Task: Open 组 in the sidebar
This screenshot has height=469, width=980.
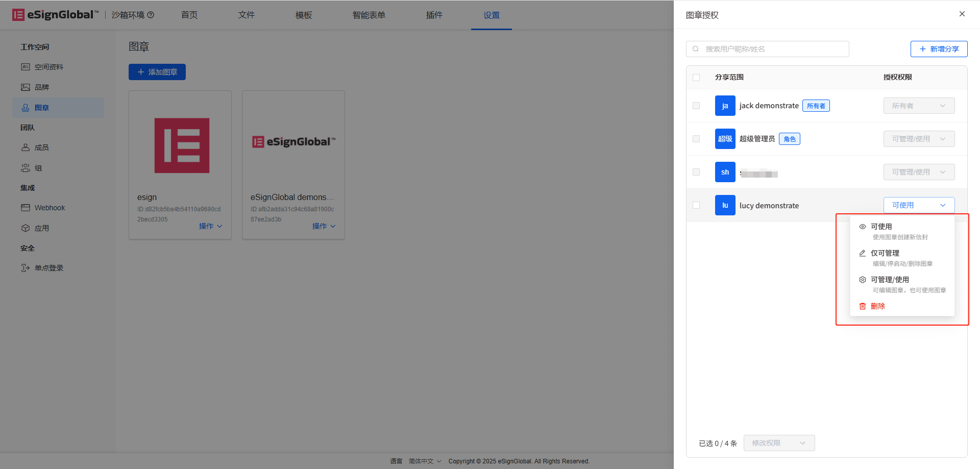Action: tap(58, 168)
